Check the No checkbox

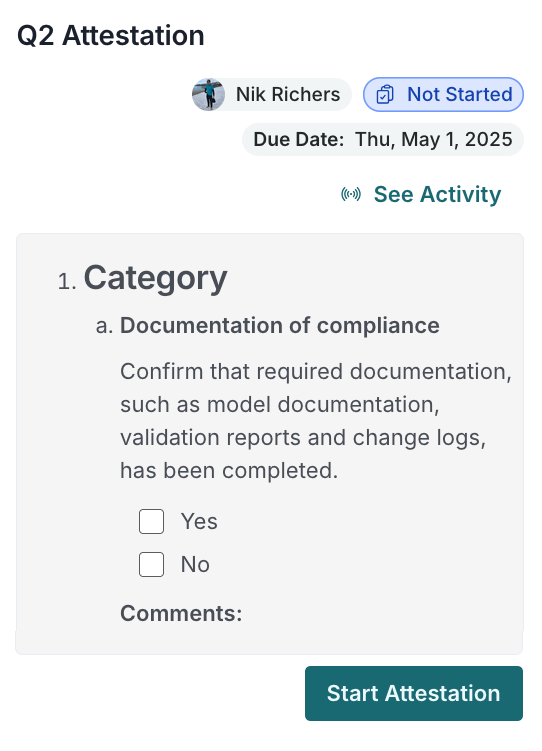[x=151, y=564]
